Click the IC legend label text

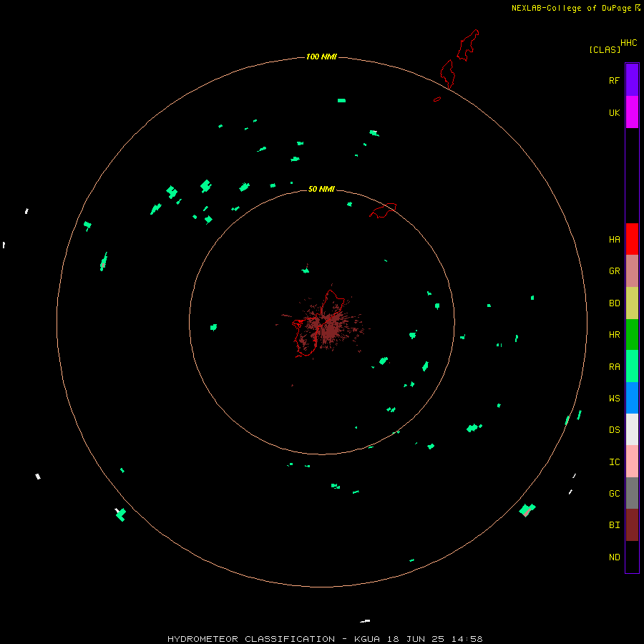[614, 462]
